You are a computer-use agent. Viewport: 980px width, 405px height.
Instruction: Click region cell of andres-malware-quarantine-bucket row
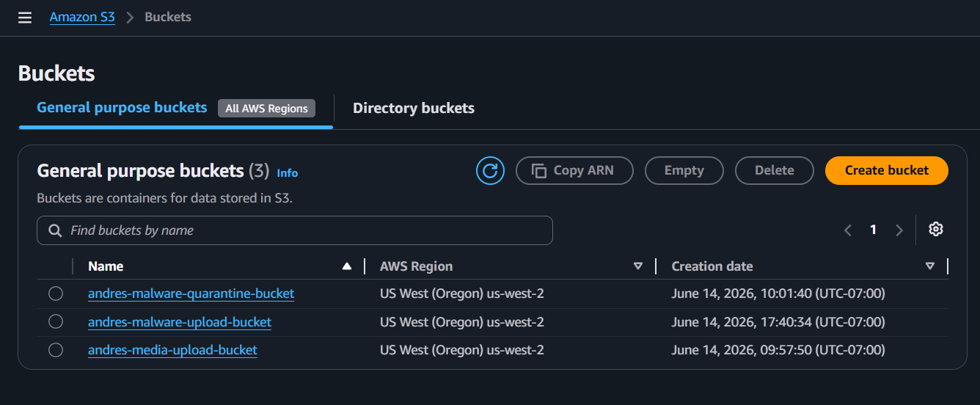pos(462,293)
